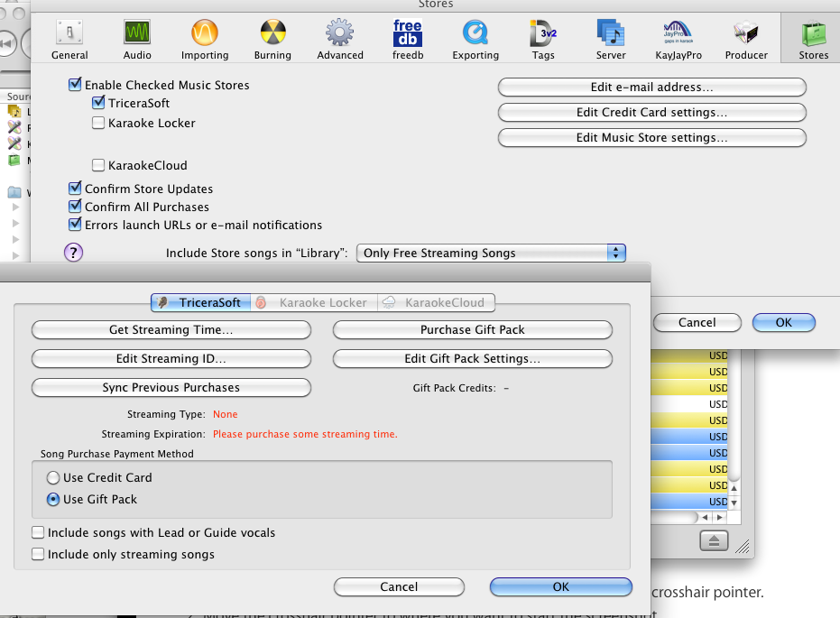Uncheck Confirm All Purchases
The image size is (840, 618).
point(75,207)
